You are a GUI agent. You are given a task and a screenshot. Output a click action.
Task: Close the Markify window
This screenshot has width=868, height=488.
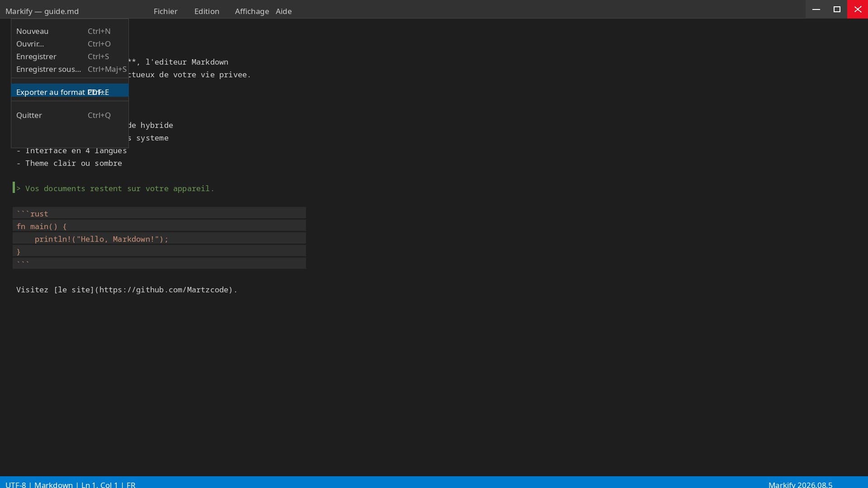click(x=858, y=9)
